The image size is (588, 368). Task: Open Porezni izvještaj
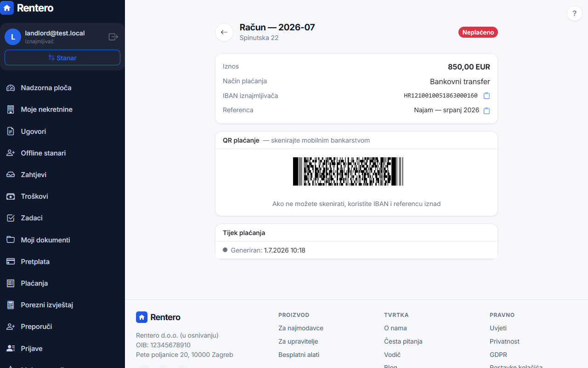(62, 305)
